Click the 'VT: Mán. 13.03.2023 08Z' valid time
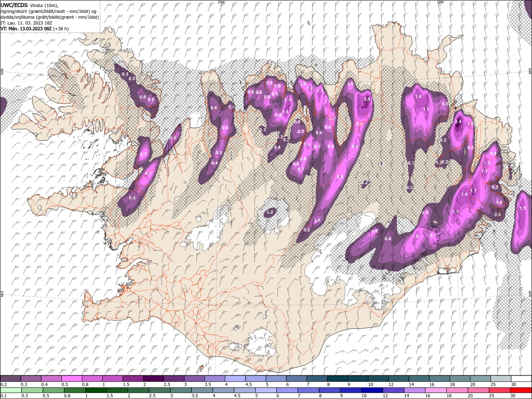This screenshot has height=399, width=532. point(26,29)
